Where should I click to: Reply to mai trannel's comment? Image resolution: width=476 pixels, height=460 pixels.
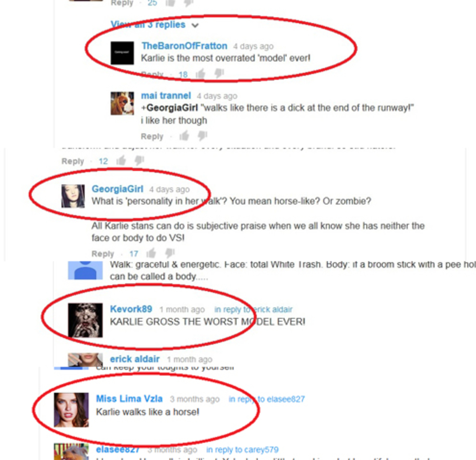pyautogui.click(x=152, y=137)
